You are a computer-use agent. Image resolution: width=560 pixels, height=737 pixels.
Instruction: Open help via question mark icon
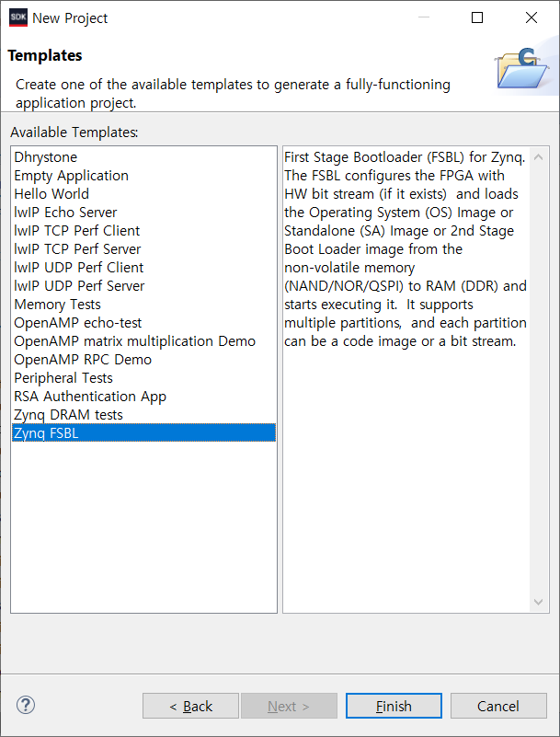coord(26,705)
